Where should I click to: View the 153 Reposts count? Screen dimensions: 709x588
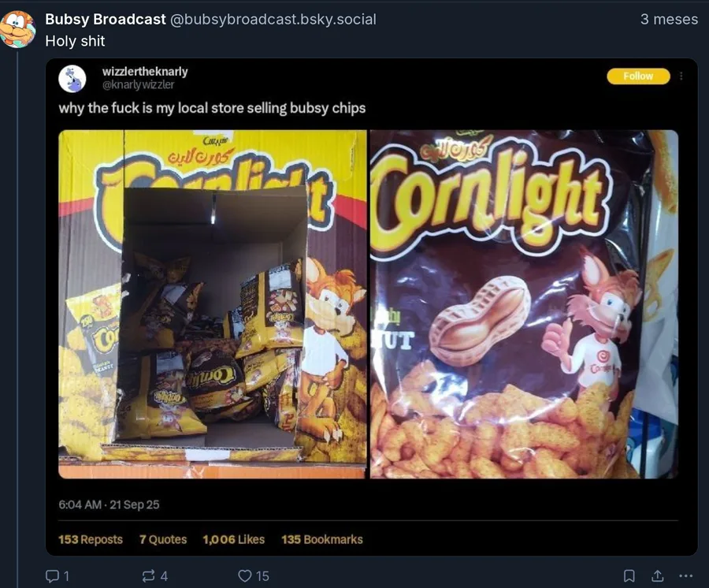coord(91,539)
